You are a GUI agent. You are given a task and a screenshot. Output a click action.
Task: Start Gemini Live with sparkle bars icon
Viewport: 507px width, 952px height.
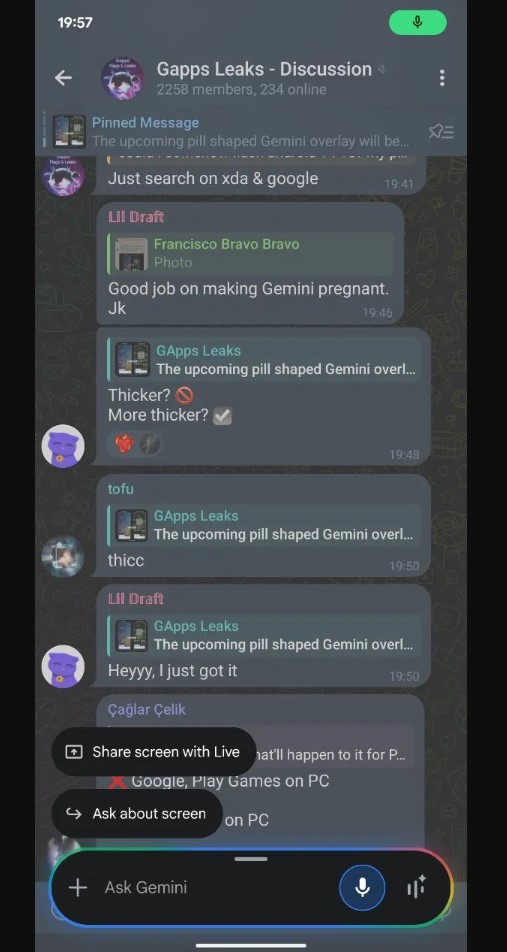(417, 887)
